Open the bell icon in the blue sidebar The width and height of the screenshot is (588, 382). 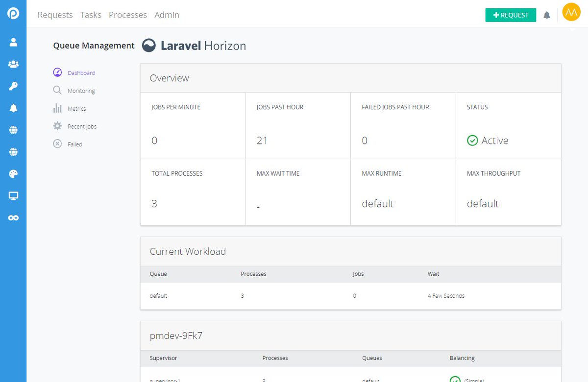pyautogui.click(x=13, y=108)
